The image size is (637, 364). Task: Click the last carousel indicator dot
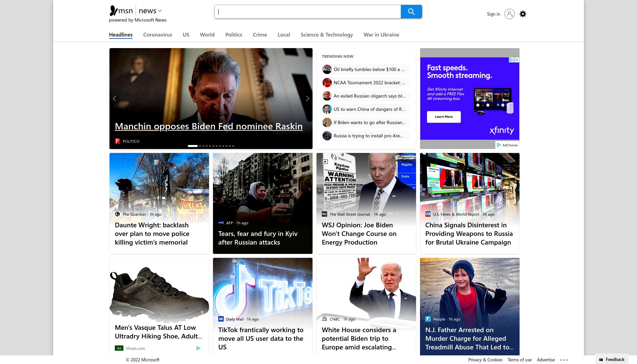233,146
